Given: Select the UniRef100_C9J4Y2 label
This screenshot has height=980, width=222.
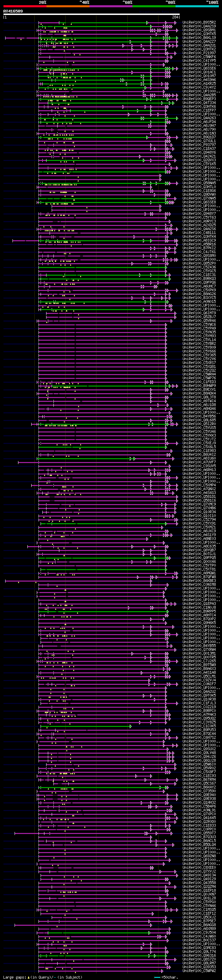Looking at the screenshot, I should 199,88.
